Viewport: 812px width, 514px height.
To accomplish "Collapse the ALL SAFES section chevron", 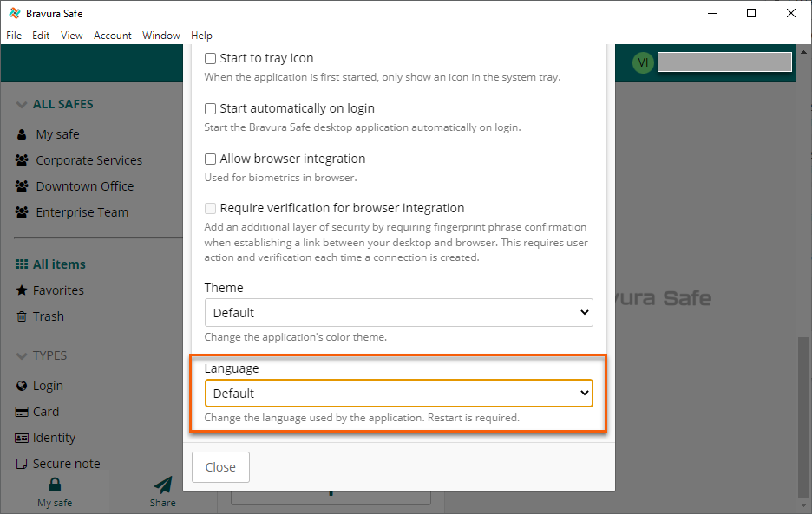I will click(21, 105).
